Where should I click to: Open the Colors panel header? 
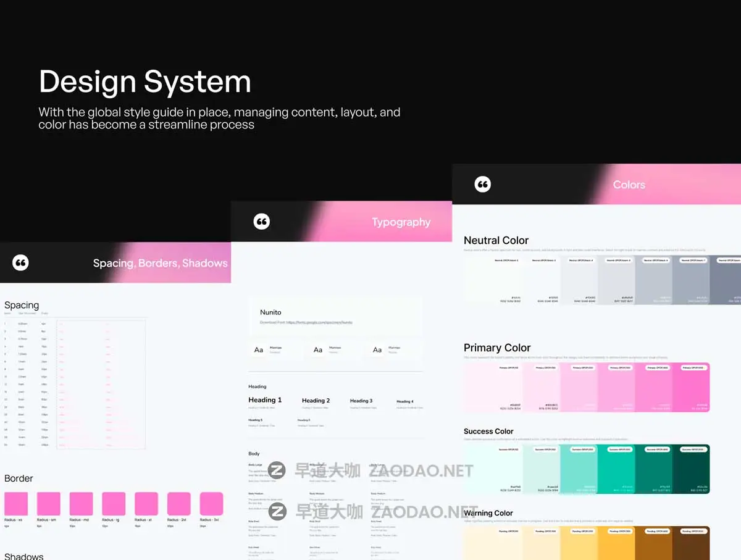pos(629,185)
